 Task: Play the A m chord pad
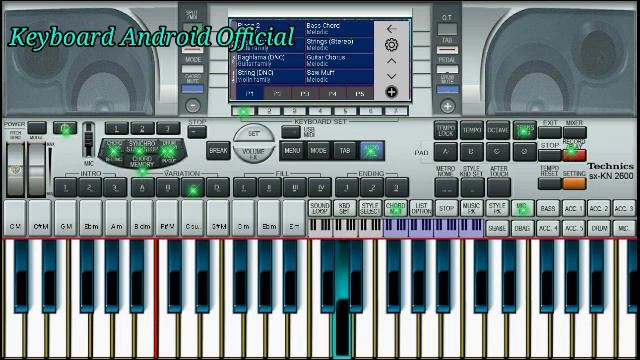pos(116,218)
